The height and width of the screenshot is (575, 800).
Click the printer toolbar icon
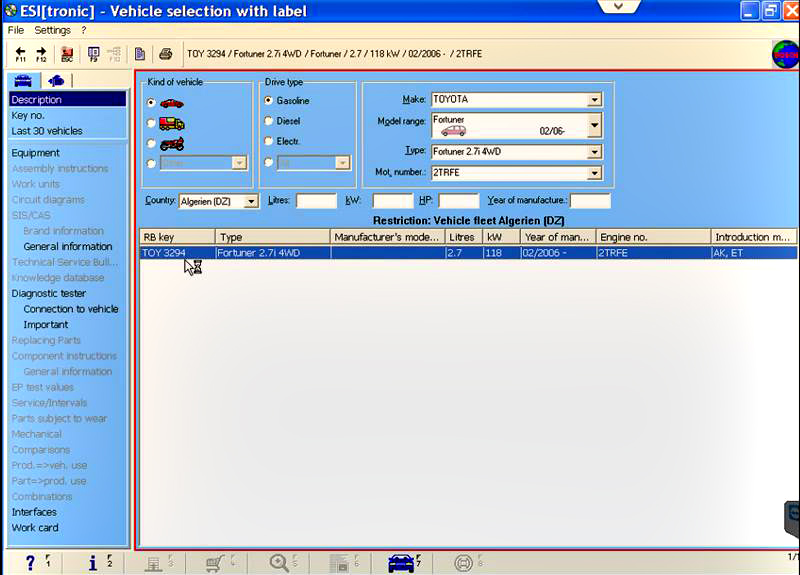pos(165,54)
